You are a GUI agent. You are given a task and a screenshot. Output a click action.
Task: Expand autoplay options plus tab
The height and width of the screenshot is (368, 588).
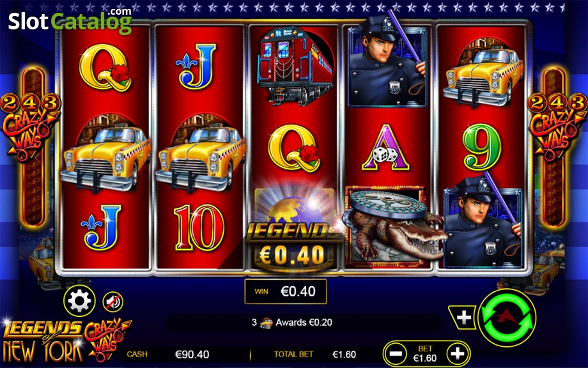[463, 318]
